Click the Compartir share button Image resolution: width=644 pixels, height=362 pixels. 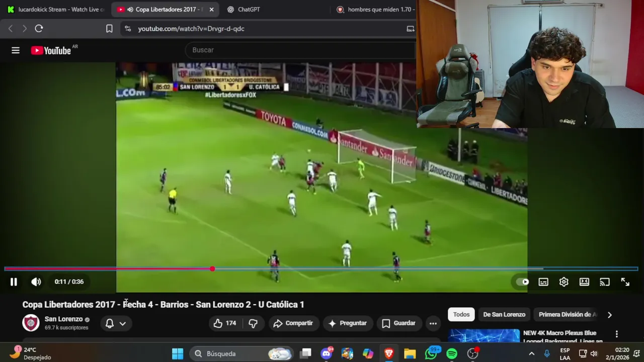pos(293,323)
